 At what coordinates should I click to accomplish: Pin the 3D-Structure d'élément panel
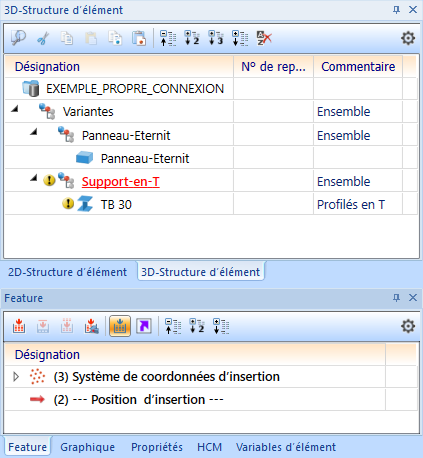[396, 10]
